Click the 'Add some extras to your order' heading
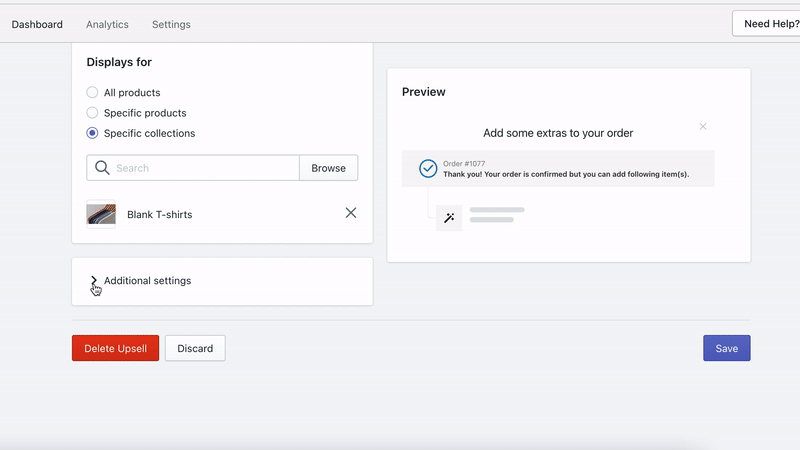Viewport: 800px width, 450px height. coord(558,133)
